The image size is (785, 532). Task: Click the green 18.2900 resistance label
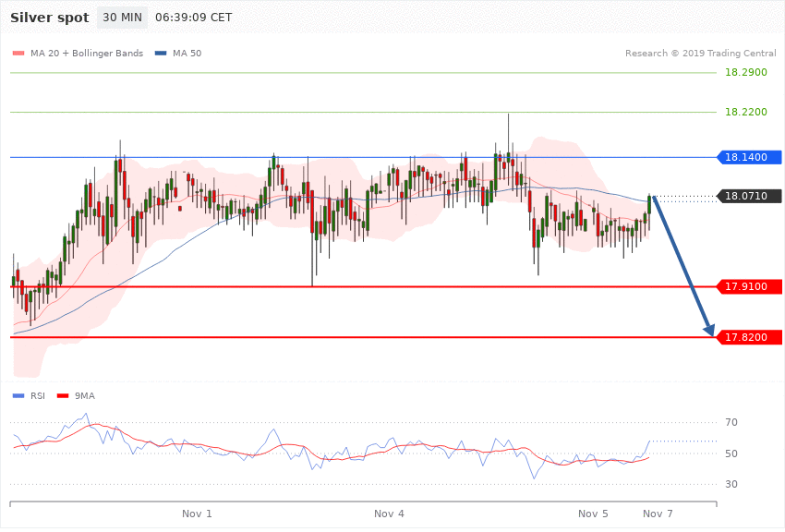(745, 72)
